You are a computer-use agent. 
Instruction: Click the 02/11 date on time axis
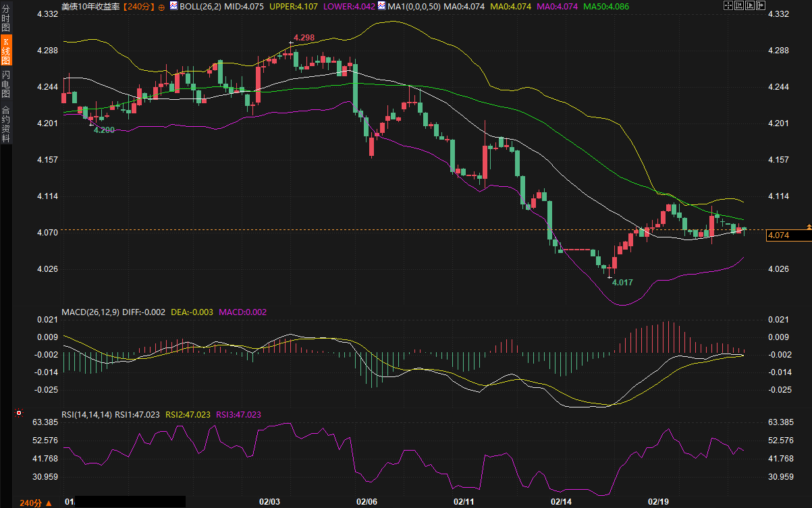click(464, 503)
